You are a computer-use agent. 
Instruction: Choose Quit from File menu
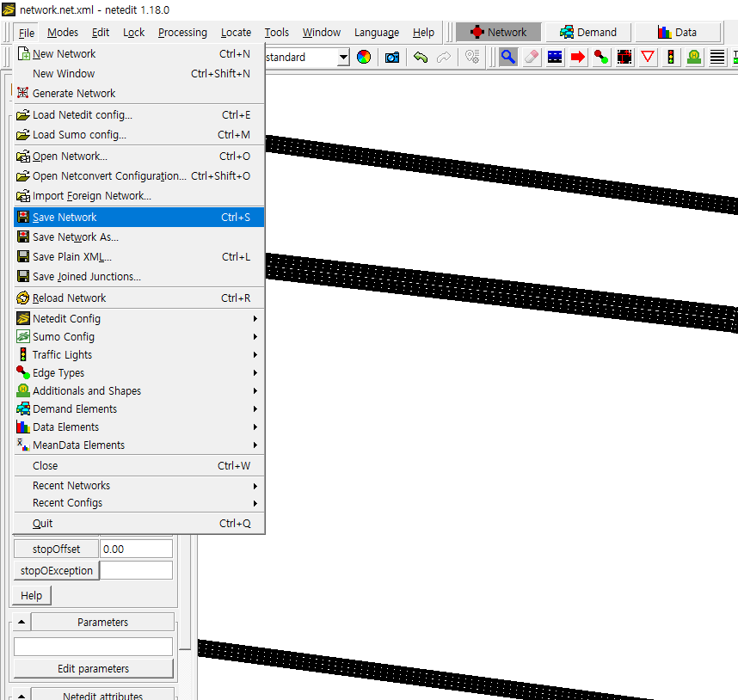(x=139, y=524)
